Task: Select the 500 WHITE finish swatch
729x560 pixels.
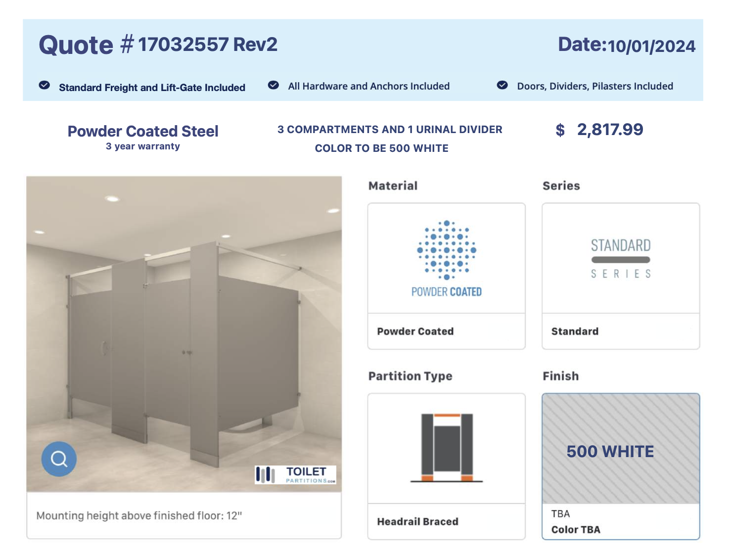Action: (621, 450)
